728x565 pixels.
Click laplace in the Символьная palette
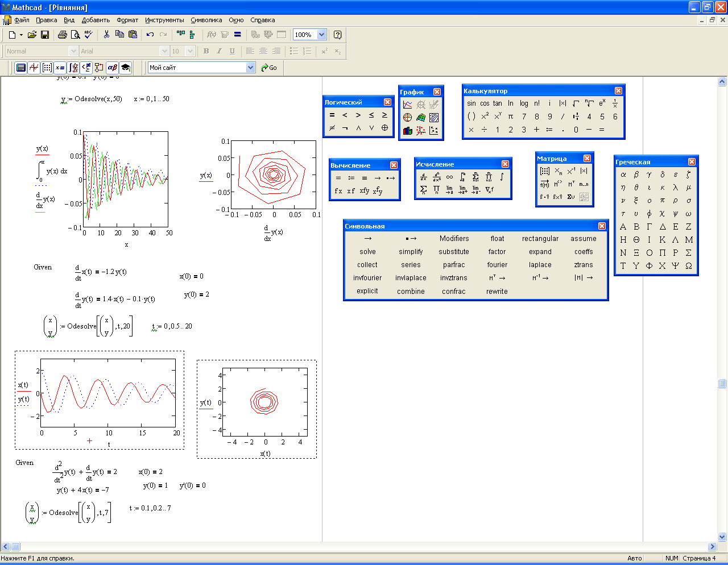(x=540, y=265)
